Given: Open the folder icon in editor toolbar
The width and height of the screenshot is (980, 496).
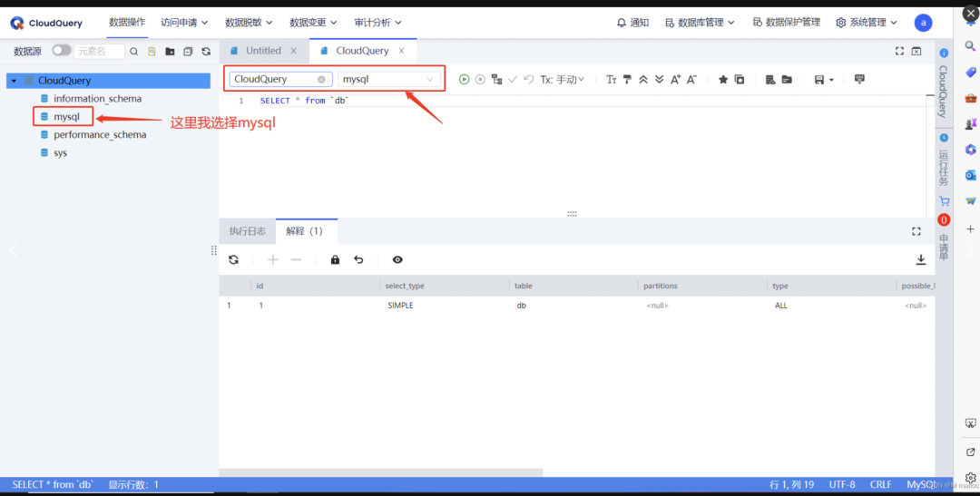Looking at the screenshot, I should point(787,79).
